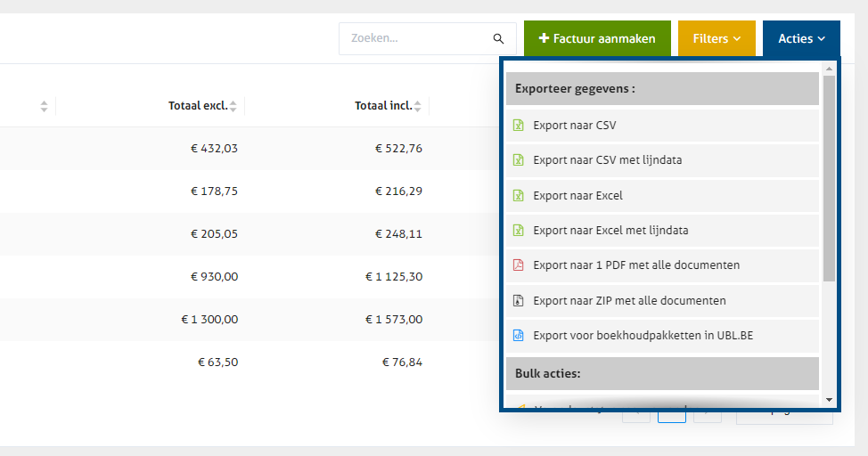The width and height of the screenshot is (868, 456).
Task: Click the blue UBL.BE code file icon
Action: 519,336
